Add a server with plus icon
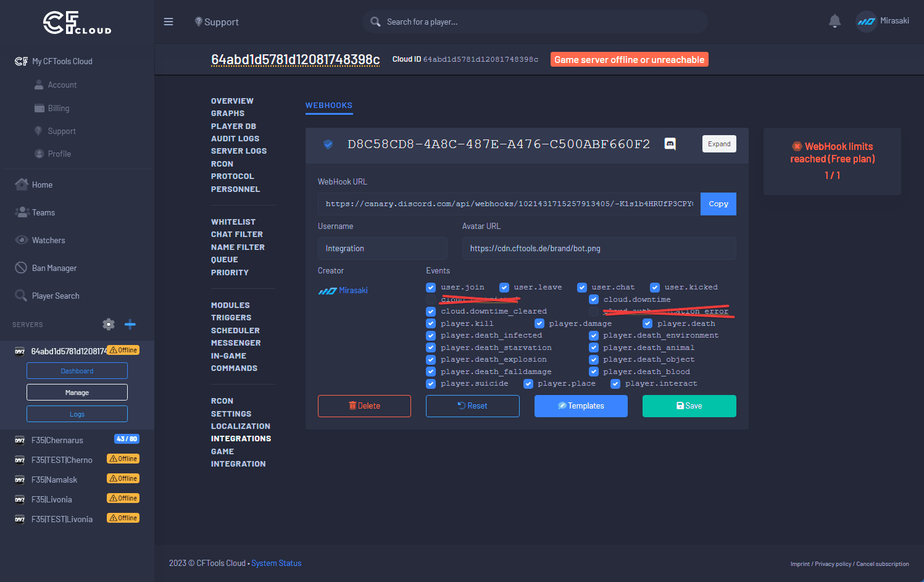 tap(130, 324)
